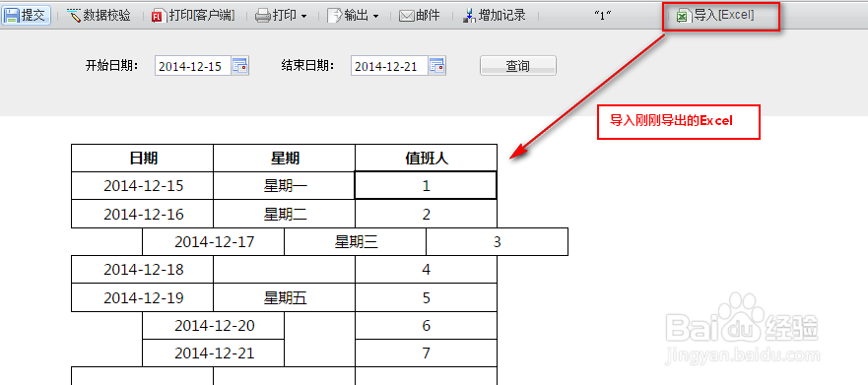The width and height of the screenshot is (868, 385).
Task: Click the 日期 column header
Action: coord(142,159)
